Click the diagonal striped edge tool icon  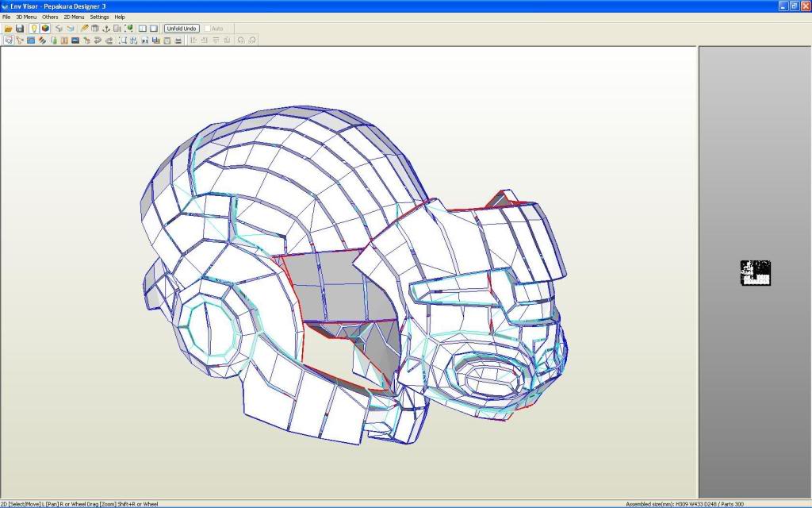[x=43, y=40]
